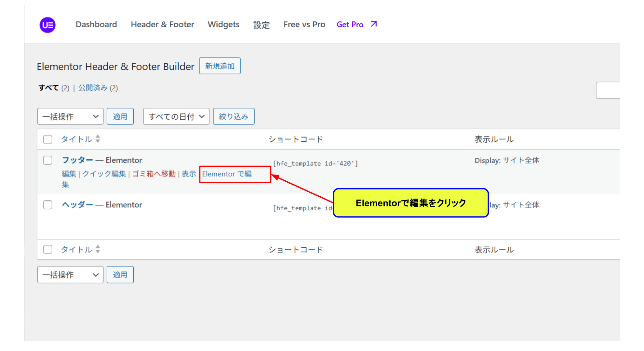Click 表示 under フッター
Viewport: 644px width, 351px height.
[189, 174]
